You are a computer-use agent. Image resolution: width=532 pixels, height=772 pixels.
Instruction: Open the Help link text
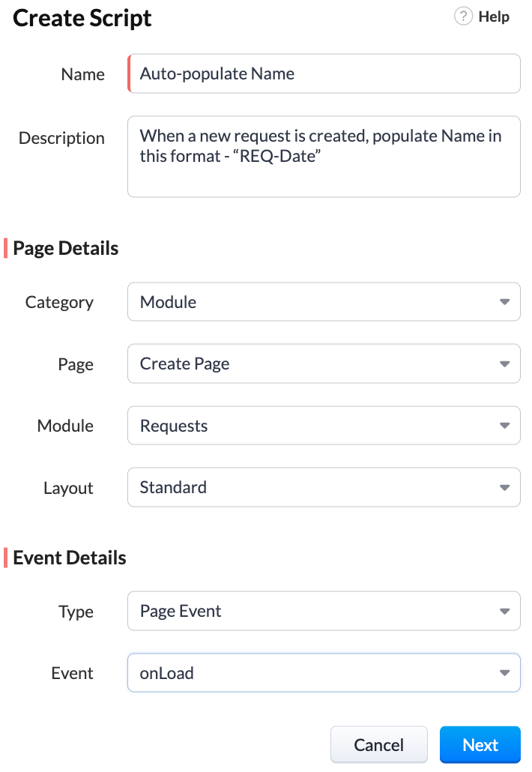click(x=494, y=16)
